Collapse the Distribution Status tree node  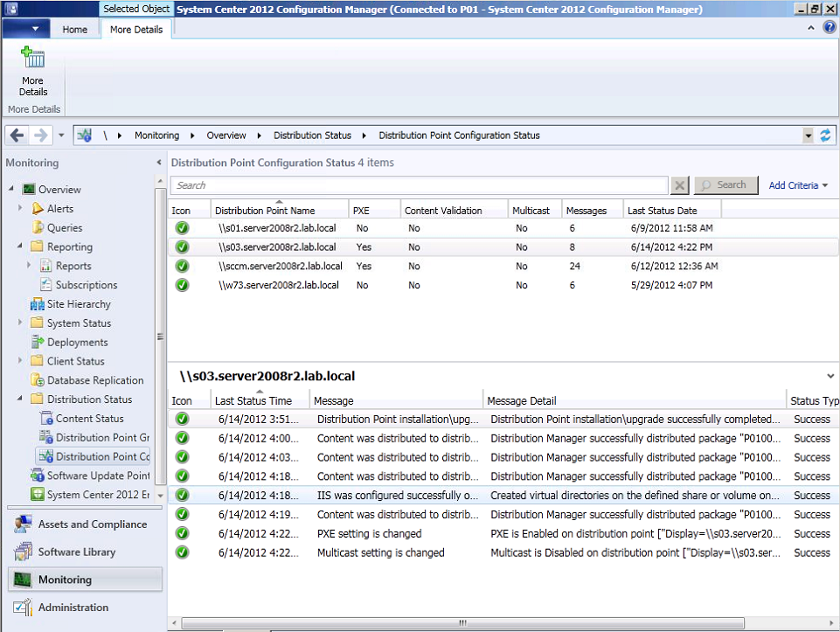20,399
